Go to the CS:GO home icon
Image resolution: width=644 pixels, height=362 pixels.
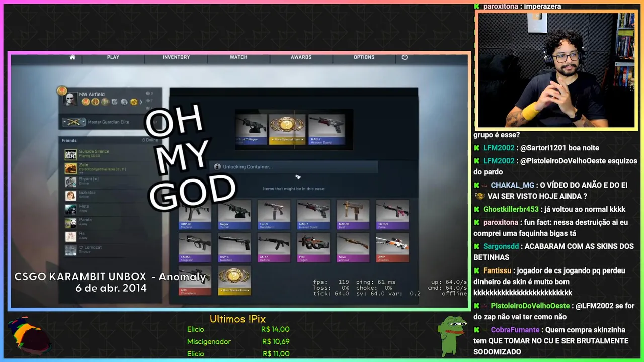pos(72,57)
